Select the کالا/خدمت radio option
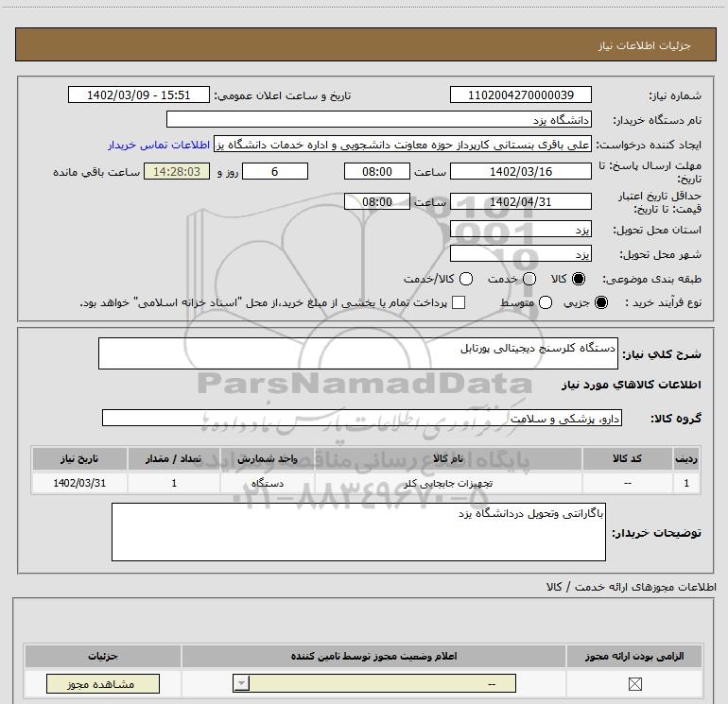 [466, 279]
